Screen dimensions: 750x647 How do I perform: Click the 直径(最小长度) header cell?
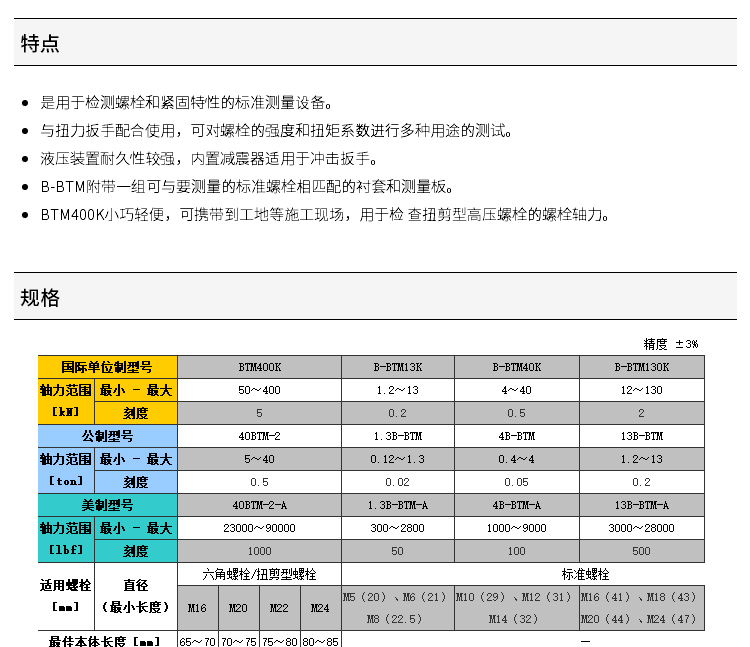(x=136, y=596)
